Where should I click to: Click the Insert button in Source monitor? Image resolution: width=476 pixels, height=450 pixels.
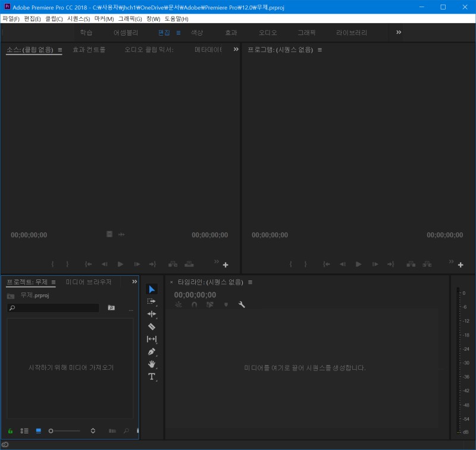tap(173, 264)
